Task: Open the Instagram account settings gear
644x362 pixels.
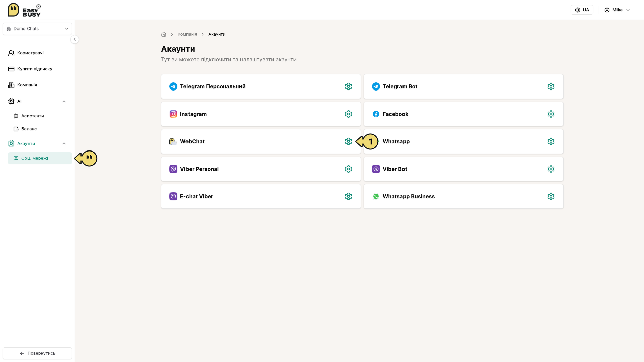Action: [x=348, y=114]
